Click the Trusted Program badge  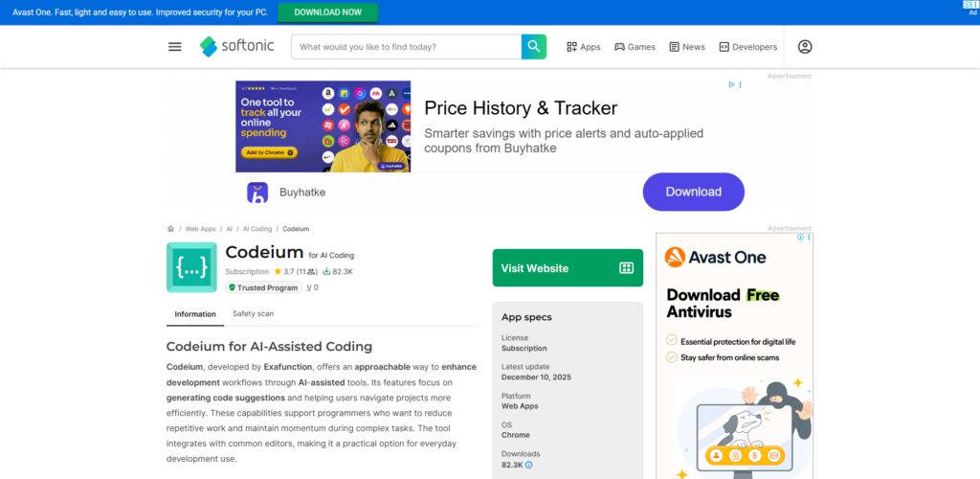point(264,287)
